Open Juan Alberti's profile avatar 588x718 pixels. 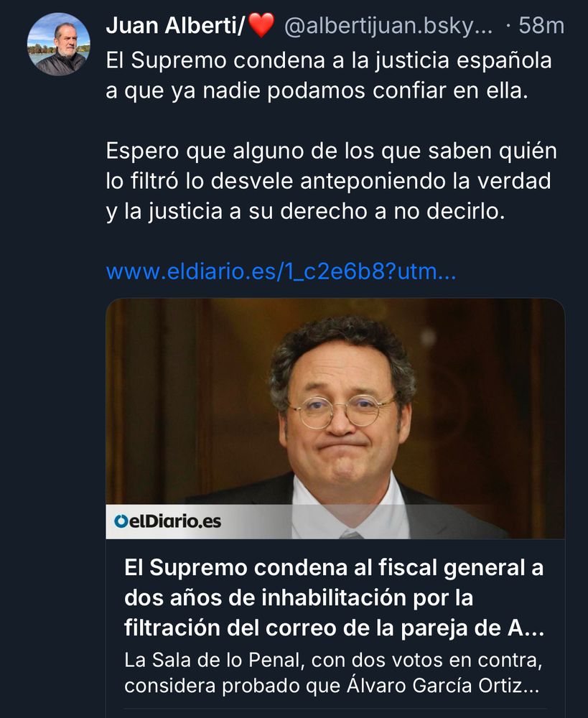(x=59, y=44)
